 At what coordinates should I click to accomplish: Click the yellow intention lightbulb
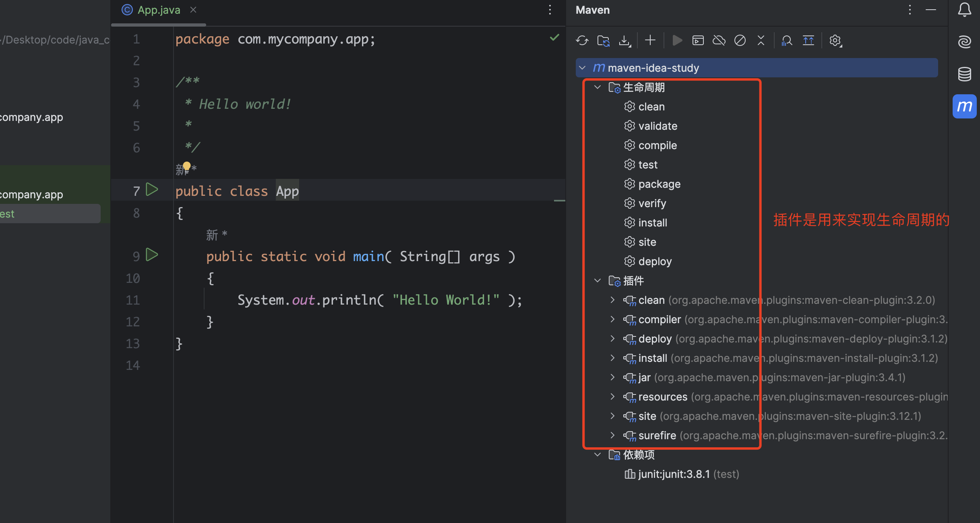coord(187,166)
